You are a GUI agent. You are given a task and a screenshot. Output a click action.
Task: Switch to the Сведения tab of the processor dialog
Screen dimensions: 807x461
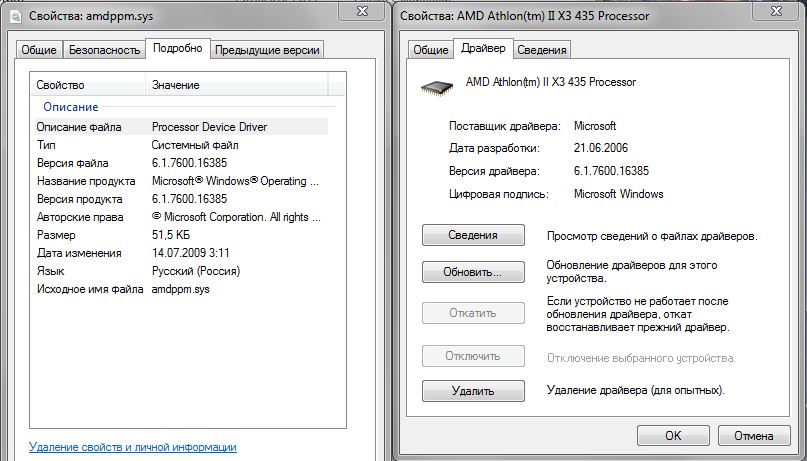pos(542,50)
